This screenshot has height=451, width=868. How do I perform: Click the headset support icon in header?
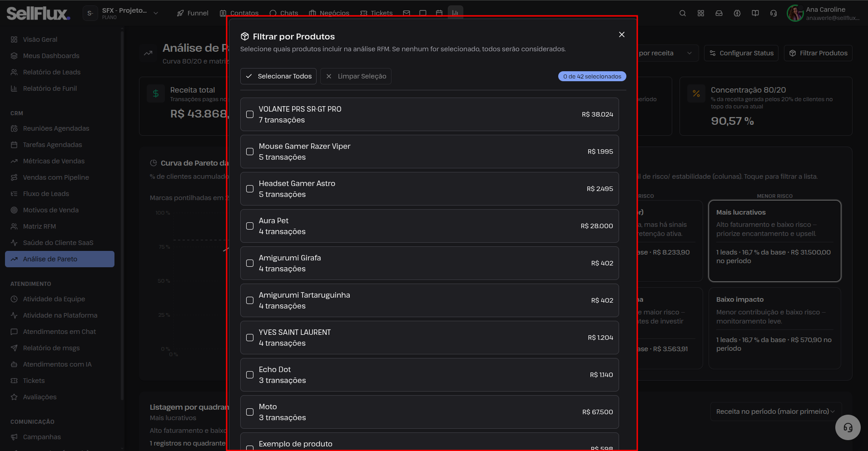click(774, 13)
